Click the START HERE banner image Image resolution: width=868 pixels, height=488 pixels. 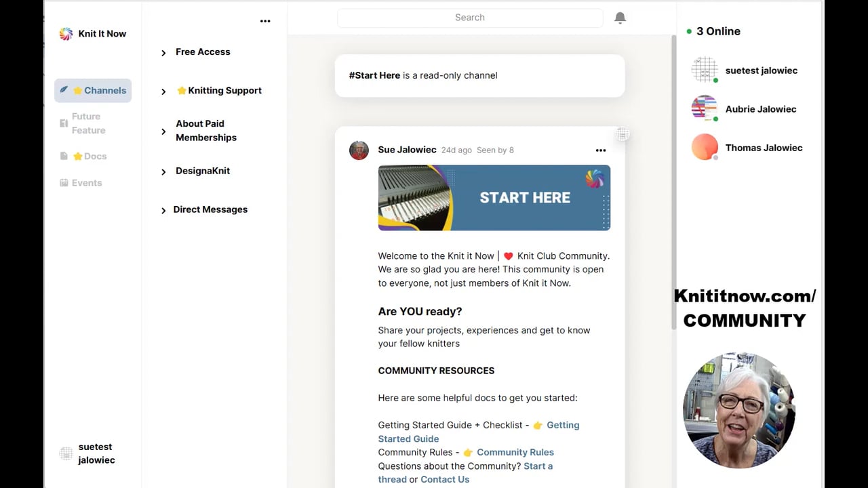pyautogui.click(x=494, y=198)
